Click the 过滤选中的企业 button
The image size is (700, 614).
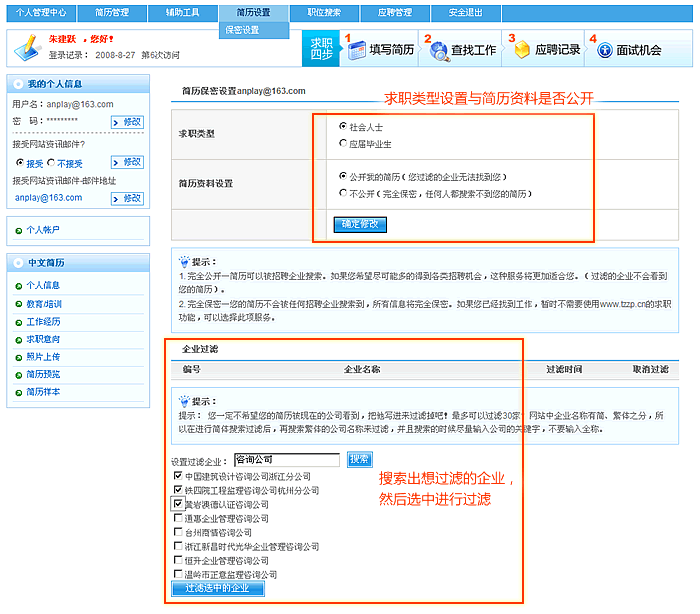pos(219,589)
